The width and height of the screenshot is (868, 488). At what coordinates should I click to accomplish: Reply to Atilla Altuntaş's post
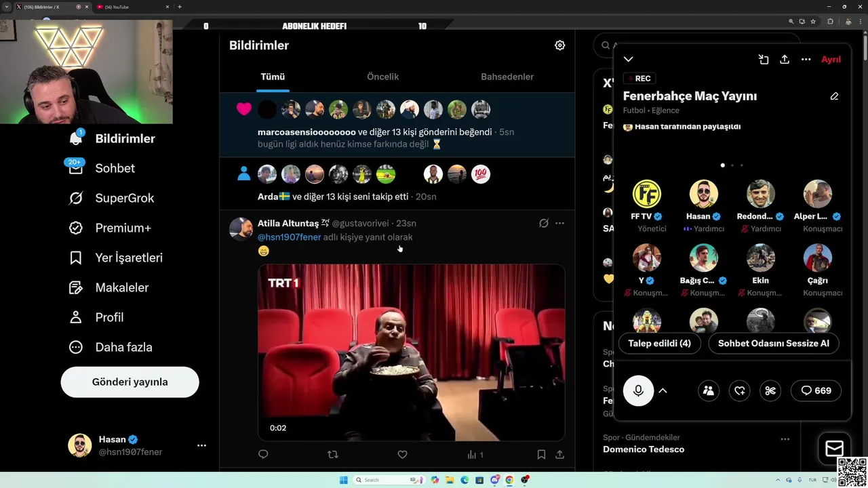(263, 455)
